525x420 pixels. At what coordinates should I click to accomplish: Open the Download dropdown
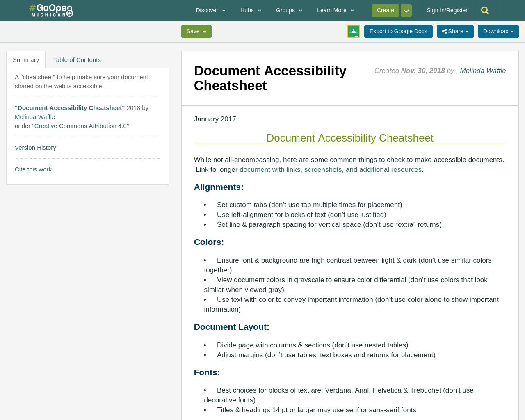tap(498, 30)
